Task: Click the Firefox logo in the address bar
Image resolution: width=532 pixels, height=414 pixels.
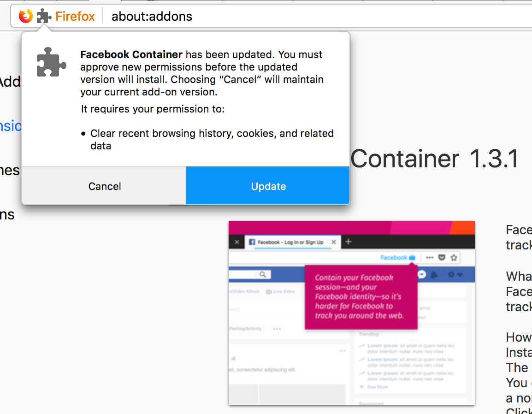Action: (25, 16)
